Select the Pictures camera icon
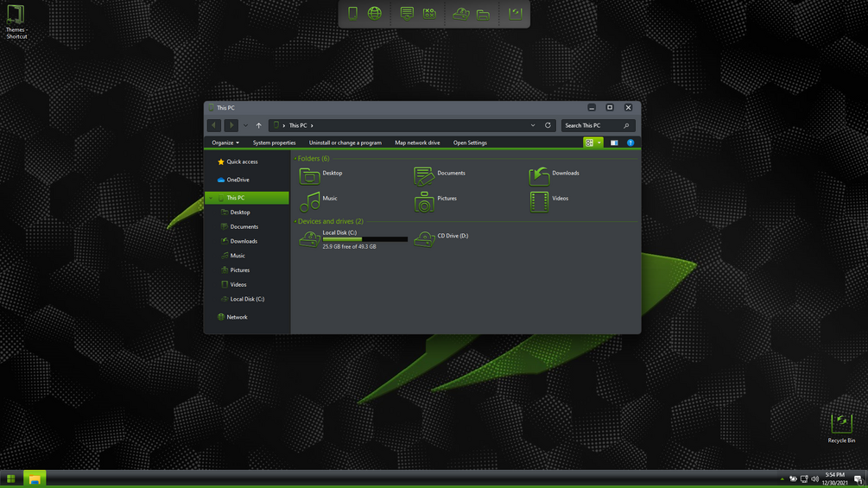The width and height of the screenshot is (868, 488). 424,202
